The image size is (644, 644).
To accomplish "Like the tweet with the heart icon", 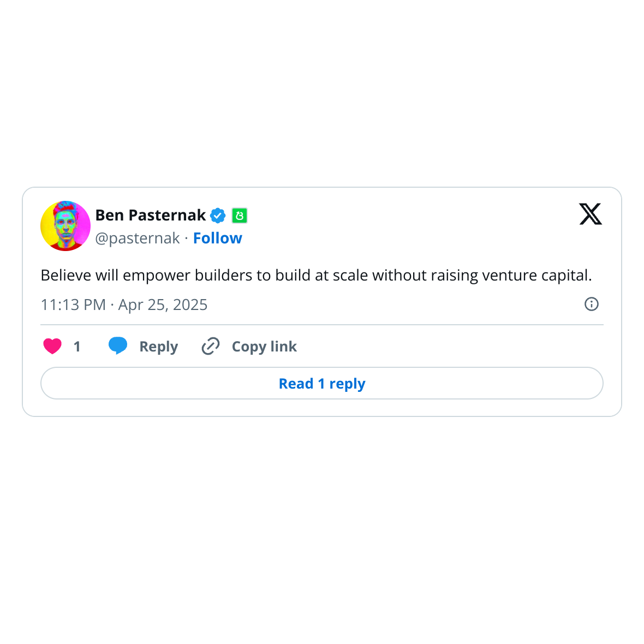I will point(52,346).
